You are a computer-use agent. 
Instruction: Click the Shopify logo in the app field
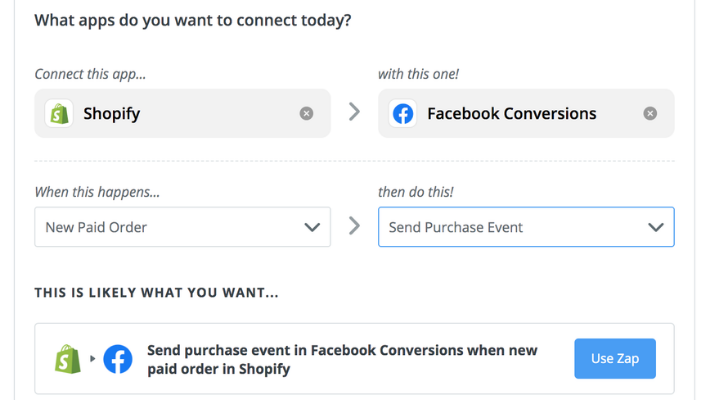click(59, 113)
